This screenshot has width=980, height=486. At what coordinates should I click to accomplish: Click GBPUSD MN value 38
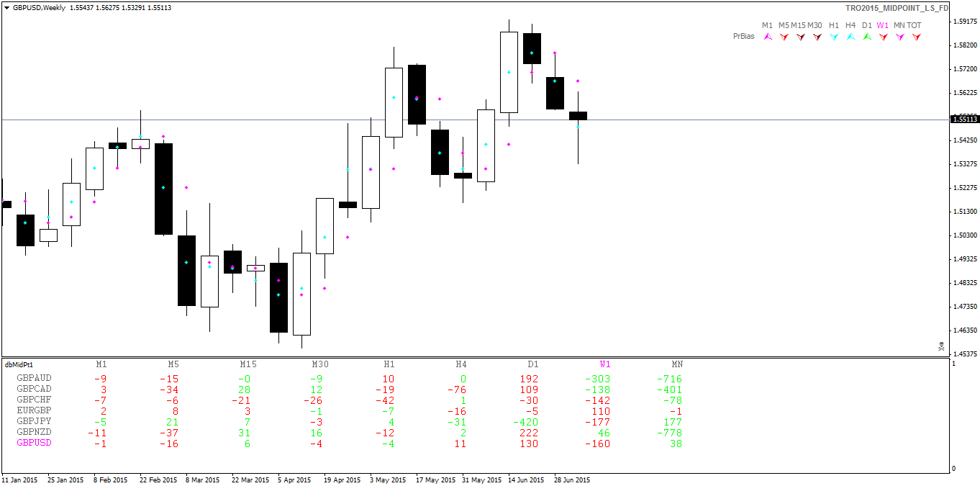tap(676, 444)
